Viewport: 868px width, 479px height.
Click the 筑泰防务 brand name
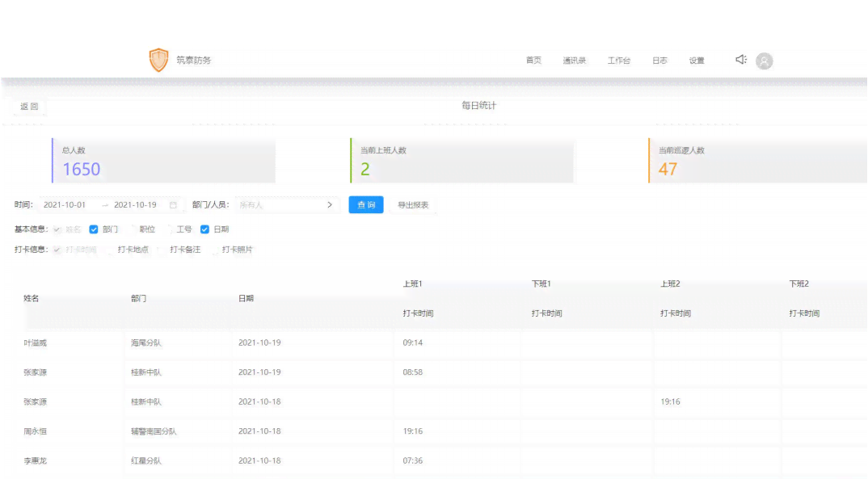click(x=194, y=60)
